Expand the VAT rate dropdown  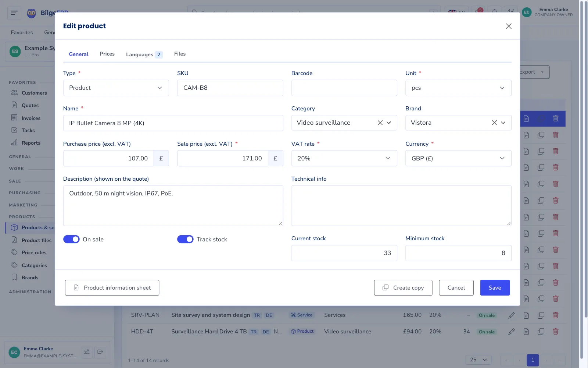[x=344, y=158]
